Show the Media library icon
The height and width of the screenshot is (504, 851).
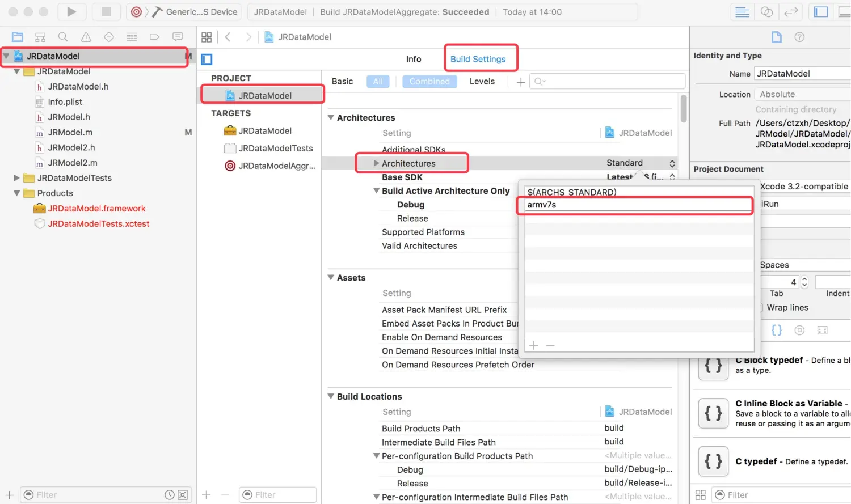tap(822, 330)
